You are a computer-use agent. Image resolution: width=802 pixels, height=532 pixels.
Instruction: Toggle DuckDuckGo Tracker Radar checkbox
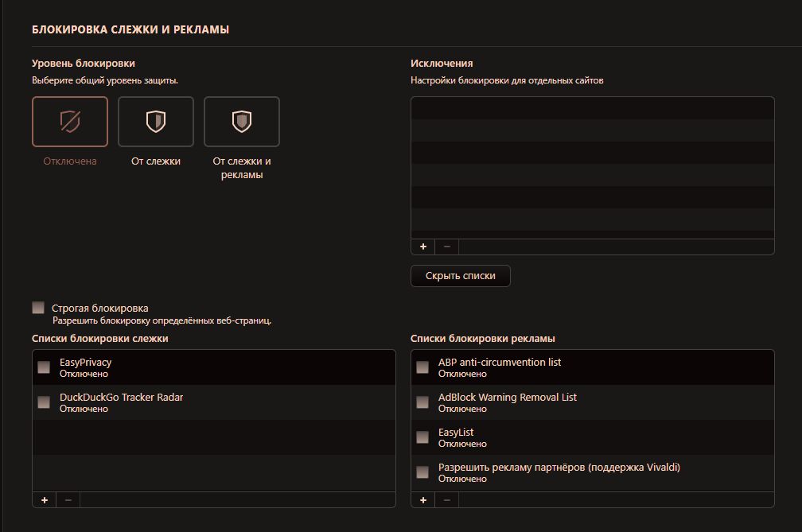[x=44, y=402]
